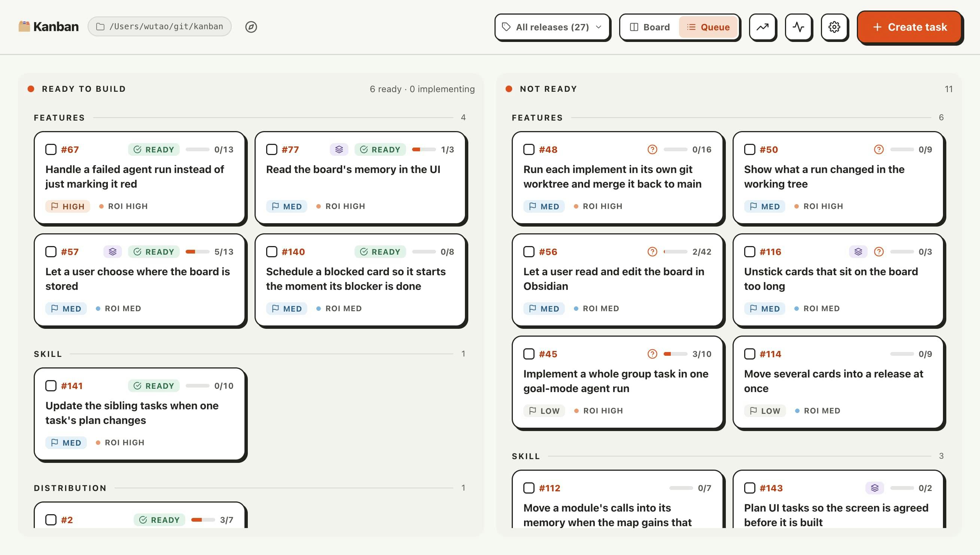This screenshot has width=980, height=555.
Task: Click the LOW priority flag on card #45
Action: (x=544, y=410)
